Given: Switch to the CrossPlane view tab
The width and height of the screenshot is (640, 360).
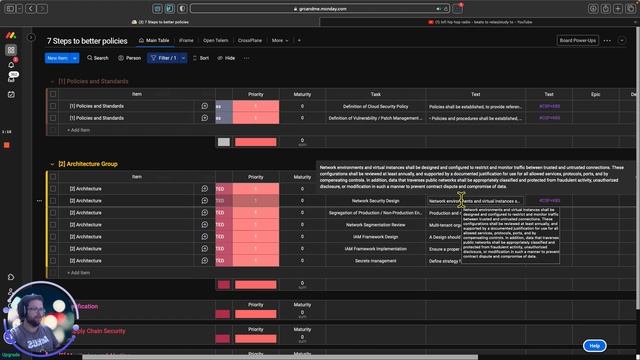Looking at the screenshot, I should 250,40.
